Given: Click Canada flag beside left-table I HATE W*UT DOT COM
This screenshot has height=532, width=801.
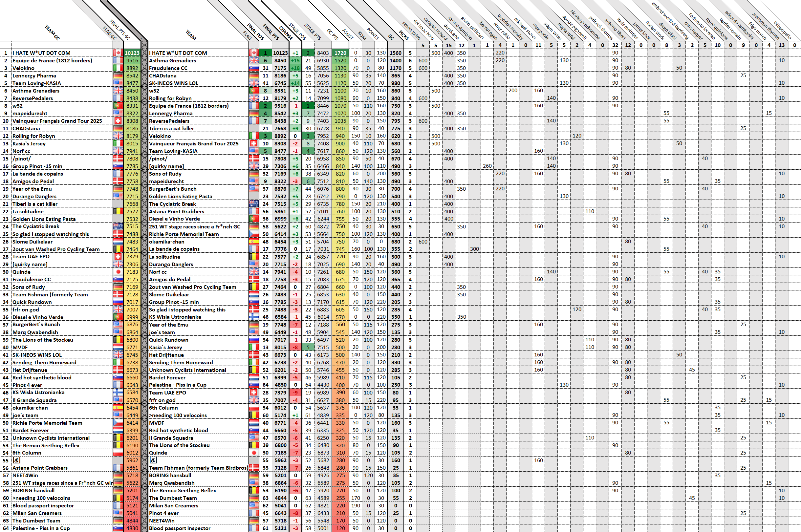Looking at the screenshot, I should [118, 53].
